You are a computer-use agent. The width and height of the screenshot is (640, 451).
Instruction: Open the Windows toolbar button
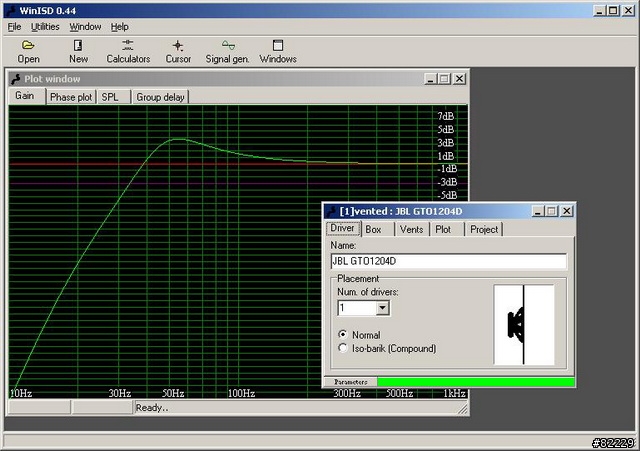click(278, 52)
